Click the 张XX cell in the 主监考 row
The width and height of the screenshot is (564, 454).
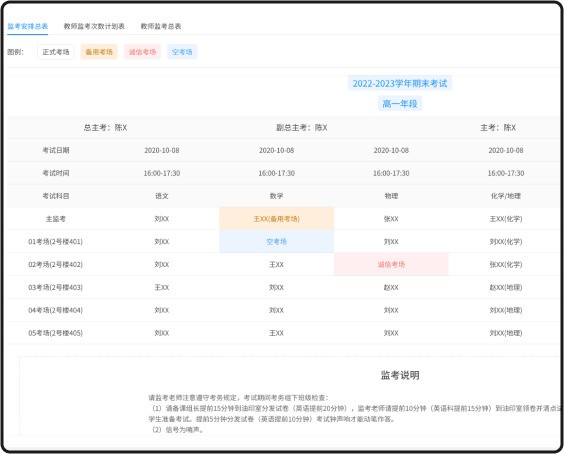point(391,219)
